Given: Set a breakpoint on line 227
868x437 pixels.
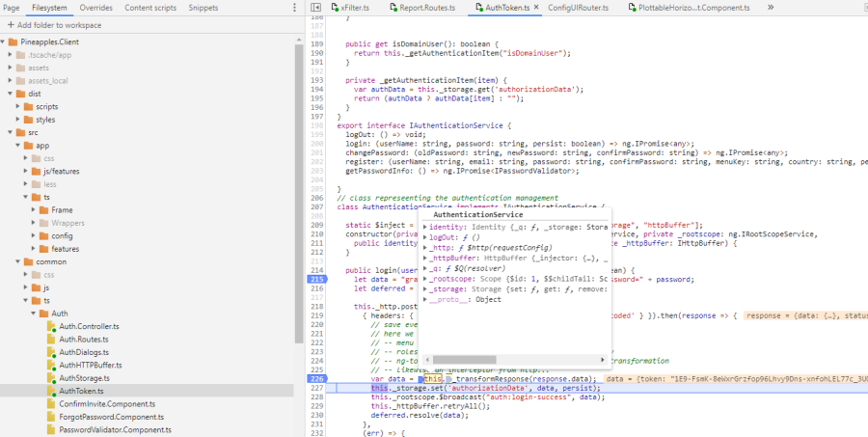Looking at the screenshot, I should (317, 388).
